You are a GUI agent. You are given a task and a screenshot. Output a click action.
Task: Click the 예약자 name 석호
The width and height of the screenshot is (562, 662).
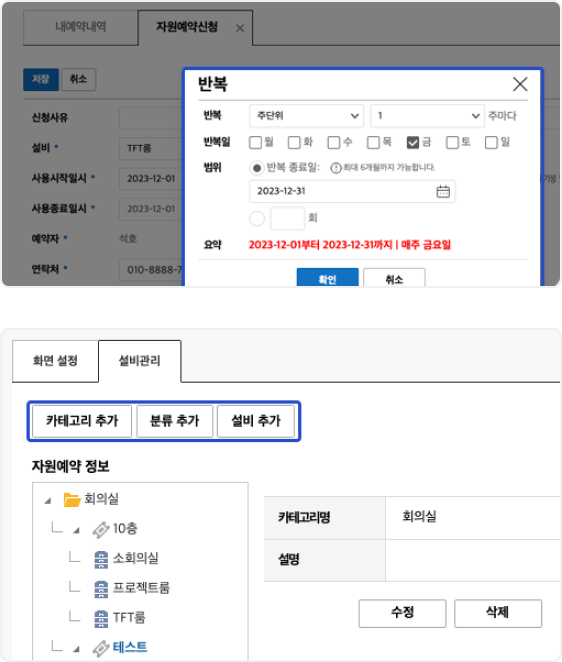point(128,239)
